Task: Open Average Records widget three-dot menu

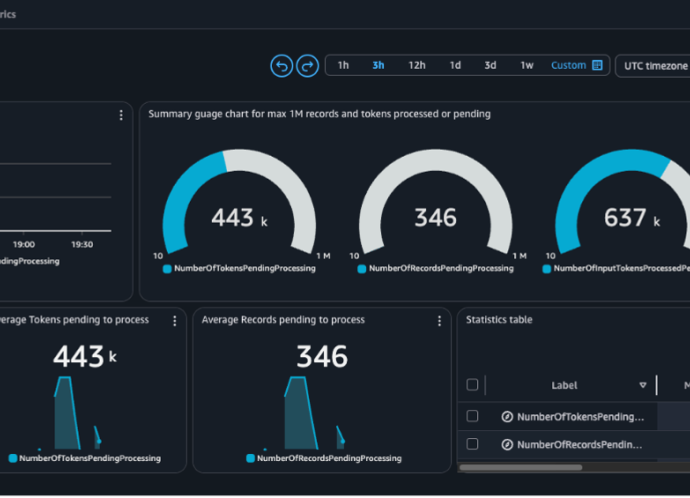Action: click(439, 321)
